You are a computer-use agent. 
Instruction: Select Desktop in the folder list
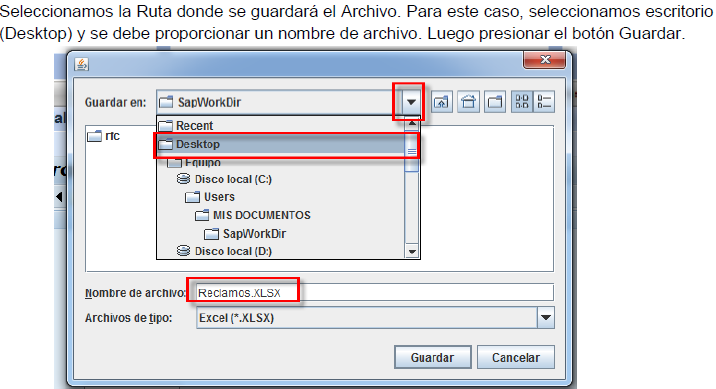pyautogui.click(x=281, y=144)
